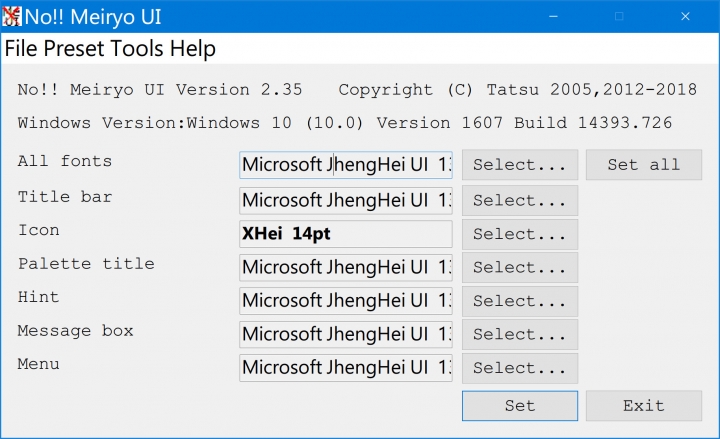The height and width of the screenshot is (439, 720).
Task: Select a font for Palette title
Action: coord(520,267)
